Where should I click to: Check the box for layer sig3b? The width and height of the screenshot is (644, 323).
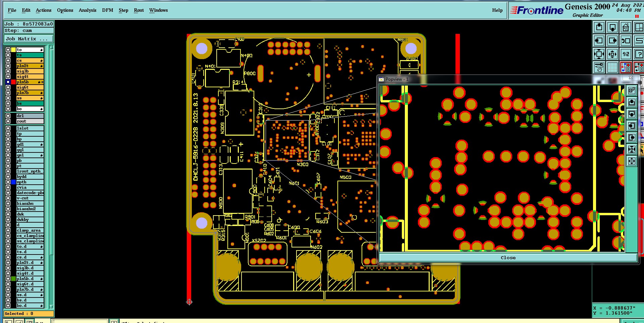pyautogui.click(x=8, y=71)
